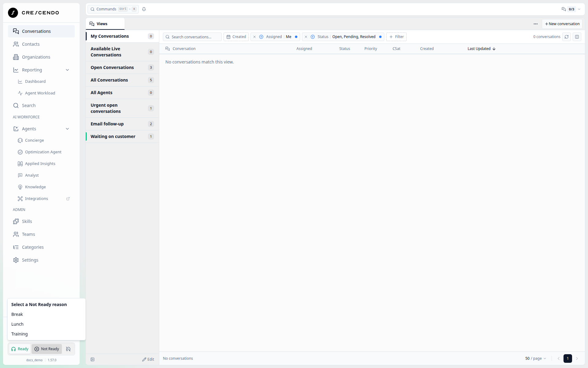Toggle the side panel layout icon
The width and height of the screenshot is (588, 368).
577,37
